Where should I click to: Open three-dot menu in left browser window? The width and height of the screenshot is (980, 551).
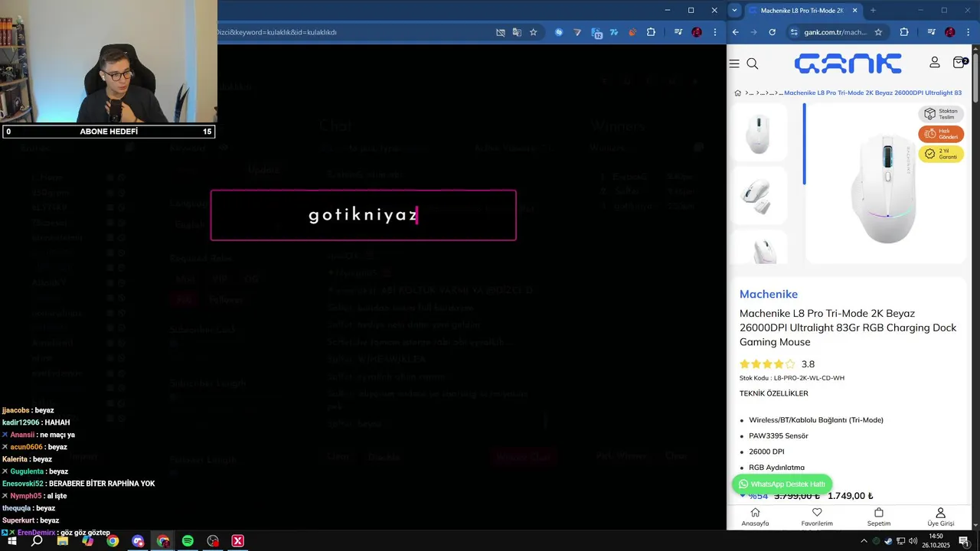tap(715, 32)
